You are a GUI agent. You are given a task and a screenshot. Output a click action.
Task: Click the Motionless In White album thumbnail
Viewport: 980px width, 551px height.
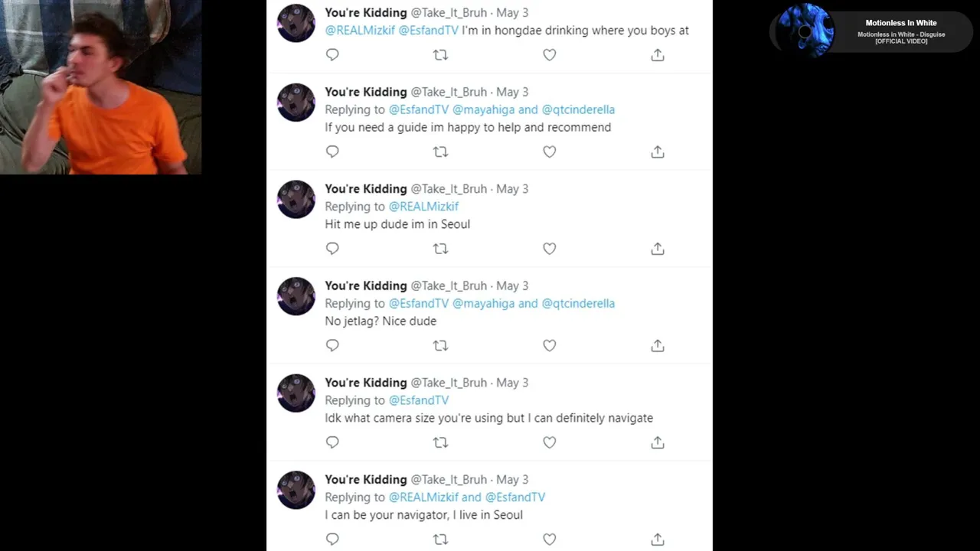click(805, 31)
